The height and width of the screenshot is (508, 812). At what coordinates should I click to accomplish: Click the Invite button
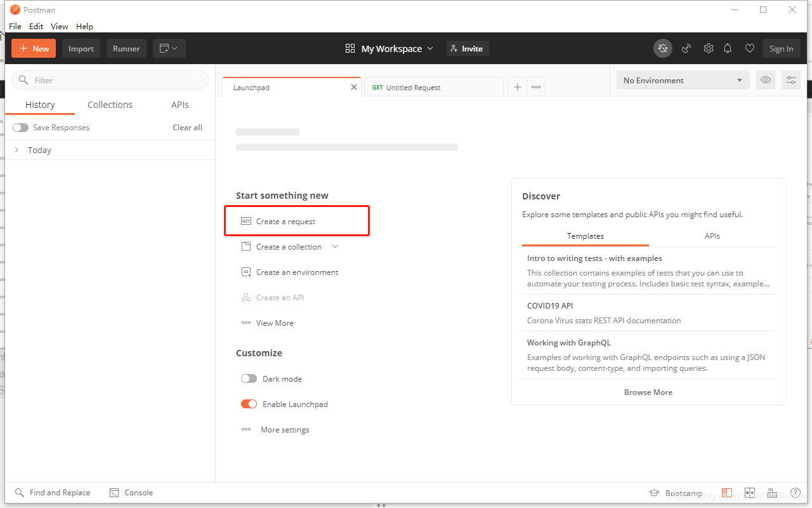pyautogui.click(x=468, y=48)
